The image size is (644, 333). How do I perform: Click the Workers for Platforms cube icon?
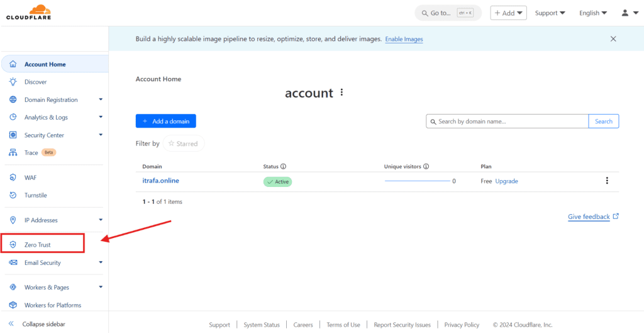pos(13,305)
